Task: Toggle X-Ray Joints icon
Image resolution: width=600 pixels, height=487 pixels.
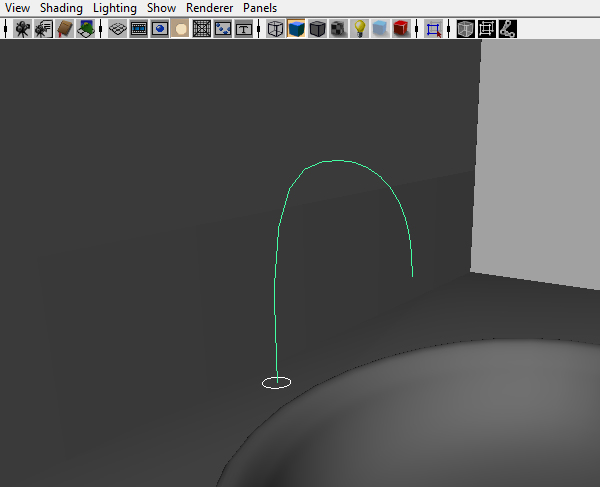Action: (x=508, y=29)
